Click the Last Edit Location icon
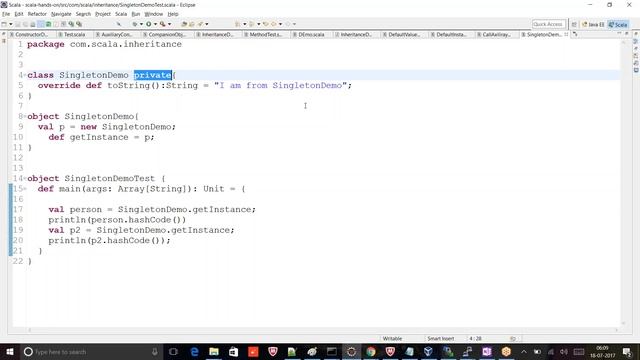This screenshot has height=360, width=640. click(x=266, y=24)
